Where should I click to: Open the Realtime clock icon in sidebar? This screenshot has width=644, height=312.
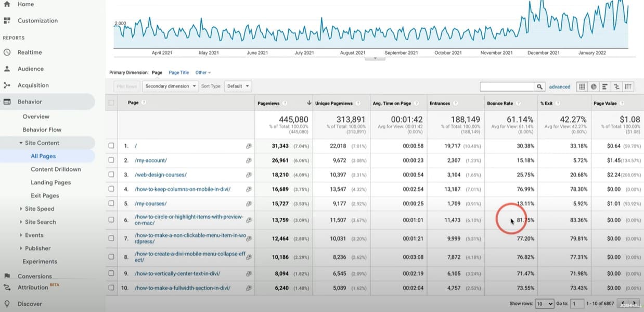(x=7, y=52)
